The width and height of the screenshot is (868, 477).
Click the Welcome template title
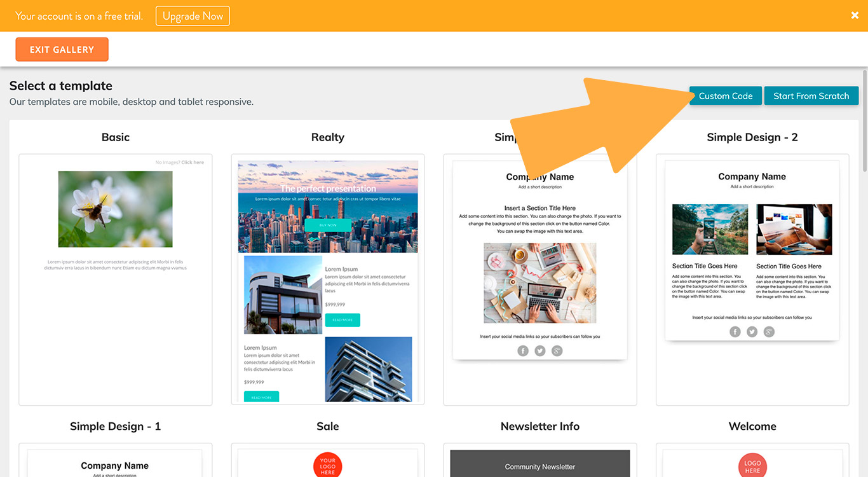752,426
